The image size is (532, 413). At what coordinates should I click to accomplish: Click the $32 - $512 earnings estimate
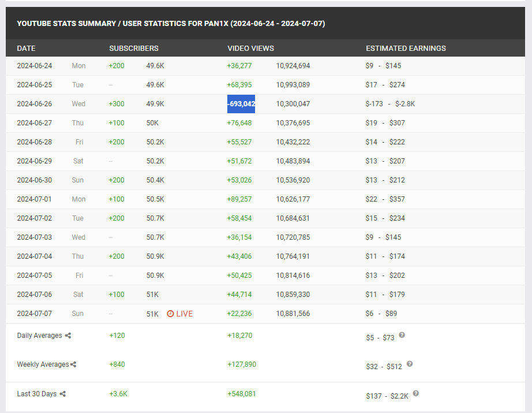384,366
